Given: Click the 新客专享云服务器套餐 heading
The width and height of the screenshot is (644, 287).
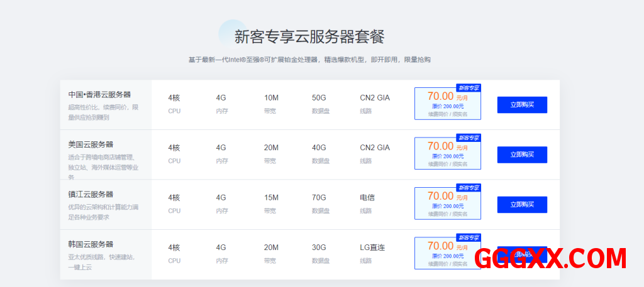Looking at the screenshot, I should tap(309, 36).
